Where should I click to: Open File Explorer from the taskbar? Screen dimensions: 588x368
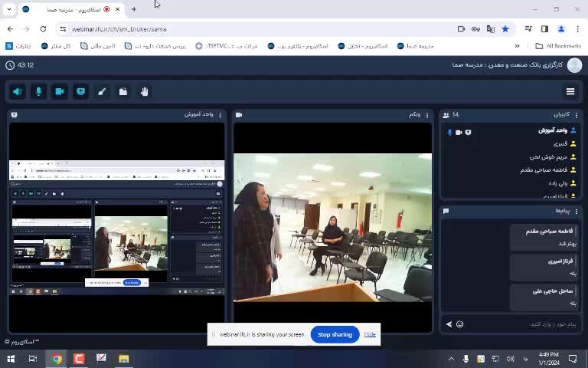point(123,359)
